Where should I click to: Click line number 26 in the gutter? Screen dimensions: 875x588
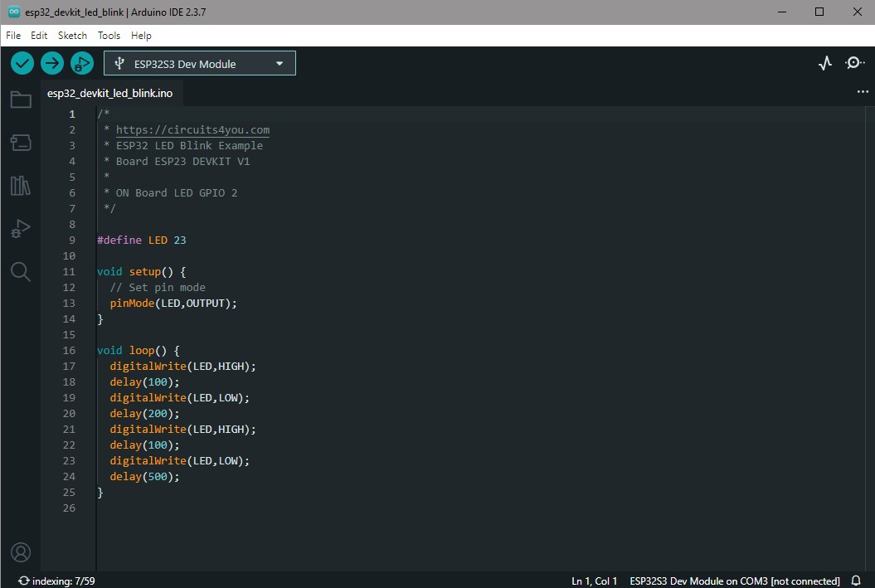(69, 508)
